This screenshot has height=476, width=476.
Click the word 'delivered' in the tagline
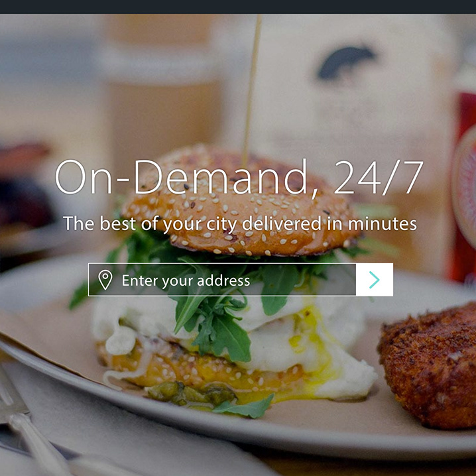tap(282, 223)
